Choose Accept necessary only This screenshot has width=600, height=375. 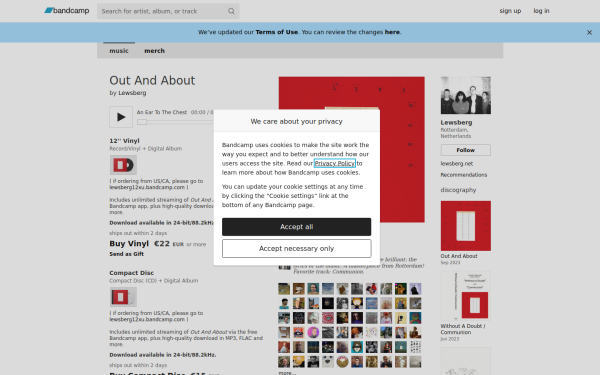[x=297, y=249]
